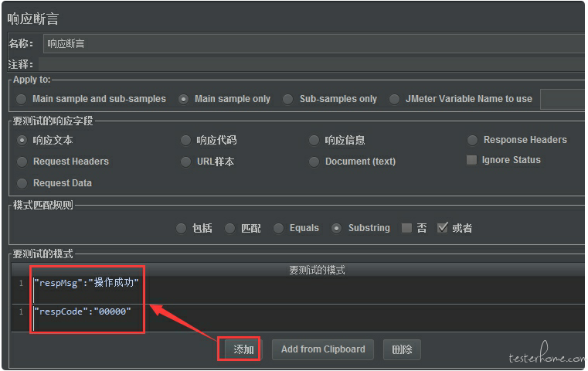Screen dimensions: 588x371
Task: Select Substring matching rule
Action: coord(336,228)
